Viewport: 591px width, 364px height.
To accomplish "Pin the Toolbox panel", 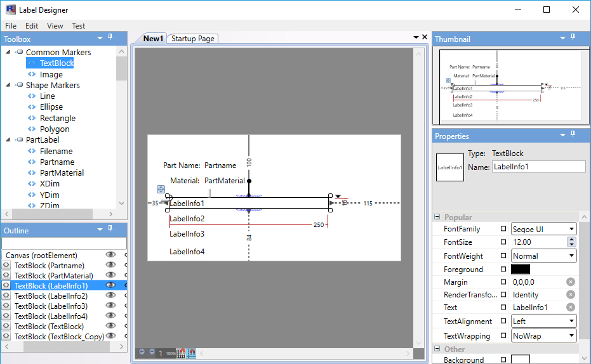I will (x=110, y=37).
